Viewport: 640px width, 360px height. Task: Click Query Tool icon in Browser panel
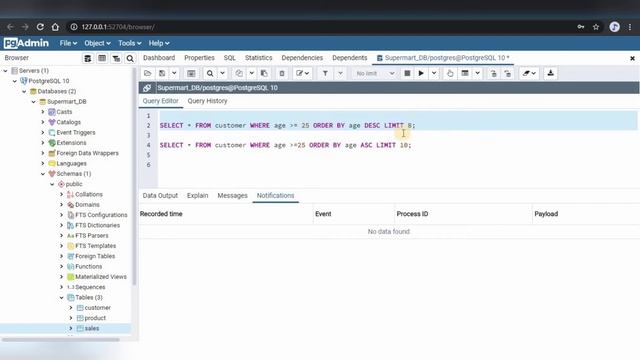coord(88,58)
